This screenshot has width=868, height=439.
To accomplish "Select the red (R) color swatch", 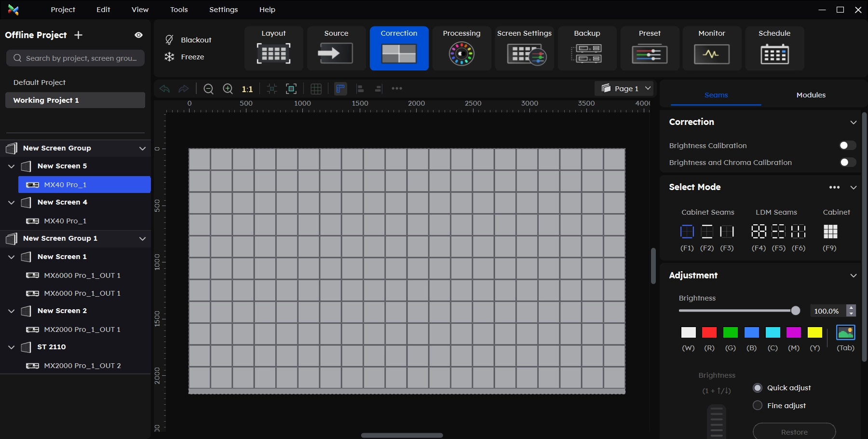I will click(709, 332).
